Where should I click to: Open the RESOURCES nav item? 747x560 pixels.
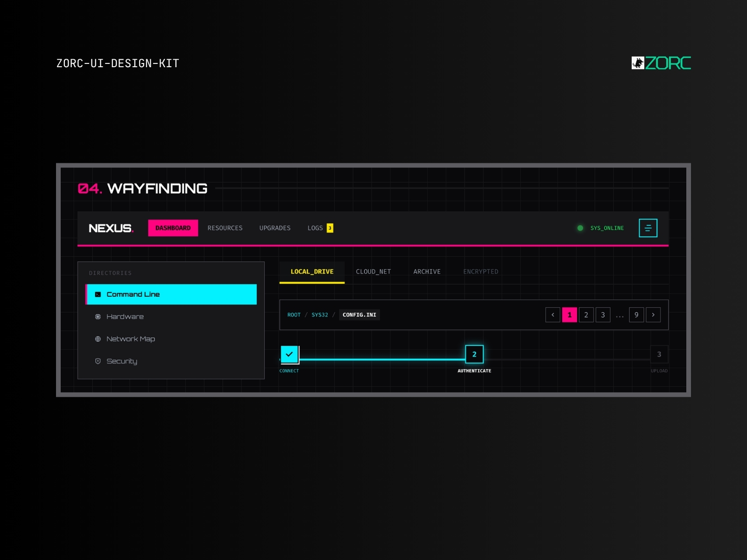(225, 228)
